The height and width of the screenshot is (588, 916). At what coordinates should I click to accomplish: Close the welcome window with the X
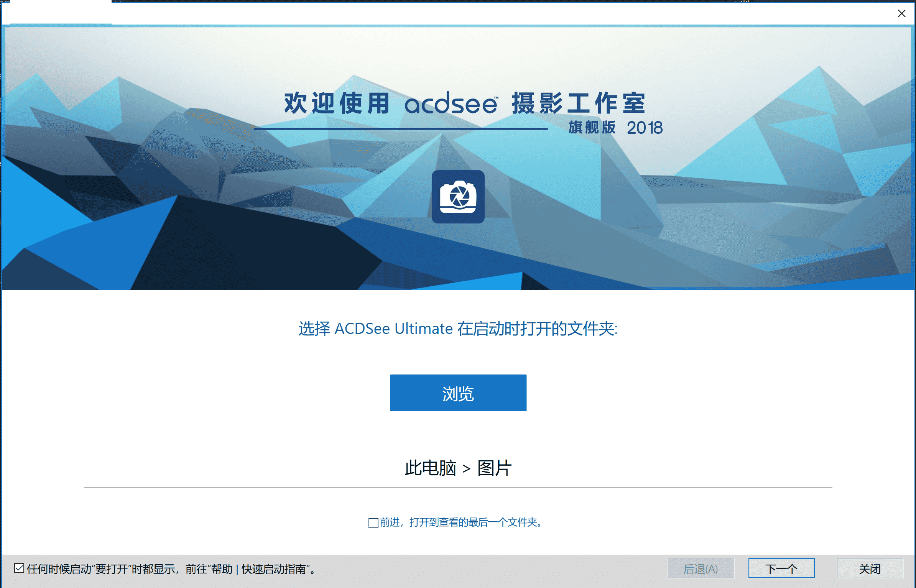pos(901,14)
